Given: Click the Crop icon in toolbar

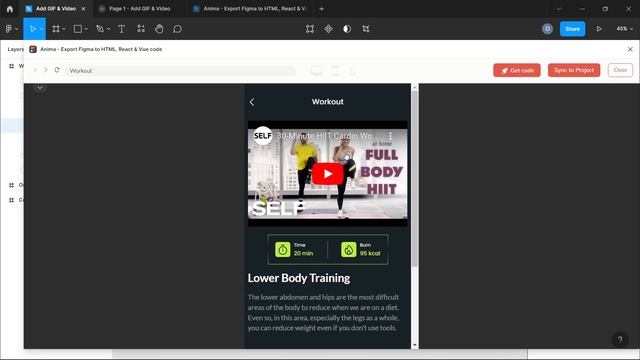Looking at the screenshot, I should coord(366,29).
